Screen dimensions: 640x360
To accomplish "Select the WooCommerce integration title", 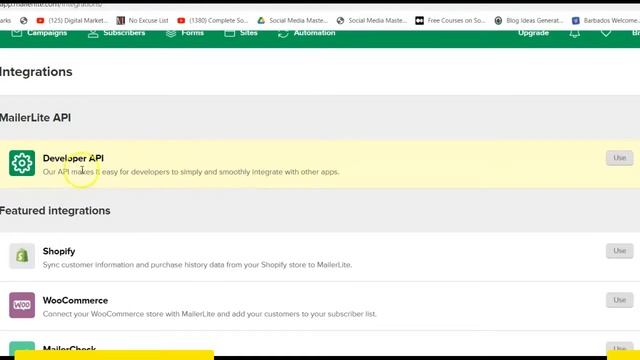I will pyautogui.click(x=75, y=300).
